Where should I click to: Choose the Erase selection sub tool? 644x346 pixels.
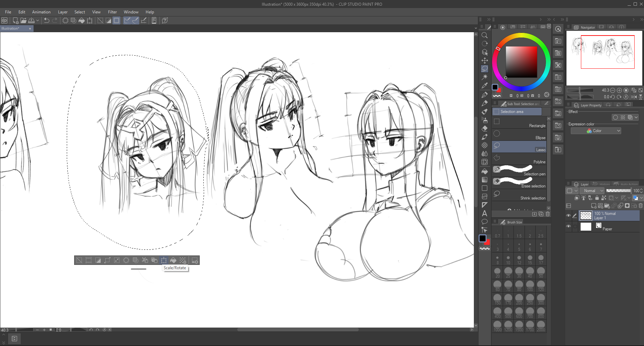[519, 183]
